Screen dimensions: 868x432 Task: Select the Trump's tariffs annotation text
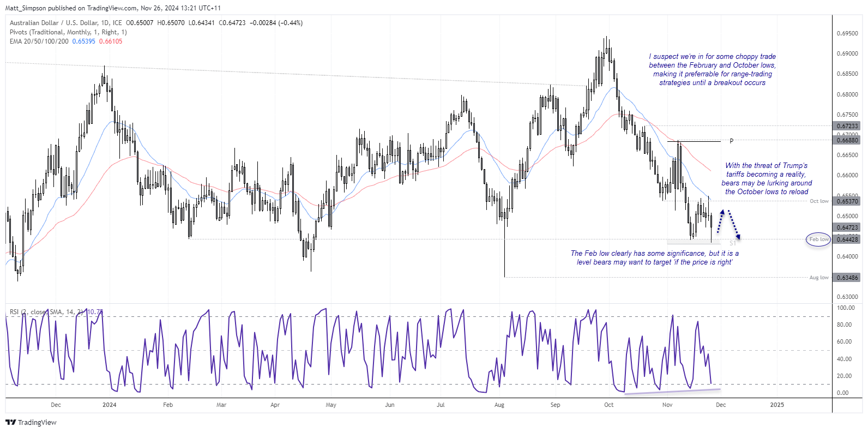(x=767, y=178)
